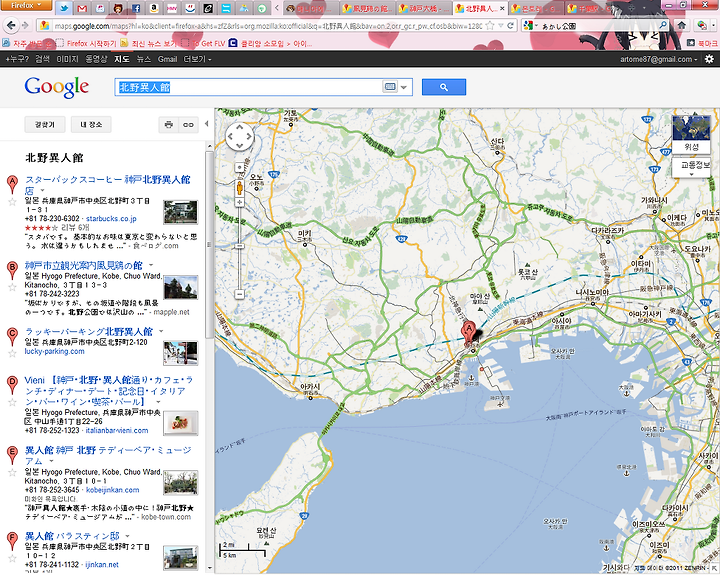The width and height of the screenshot is (720, 575).
Task: Open the pinned Gmail app tab
Action: [x=81, y=8]
